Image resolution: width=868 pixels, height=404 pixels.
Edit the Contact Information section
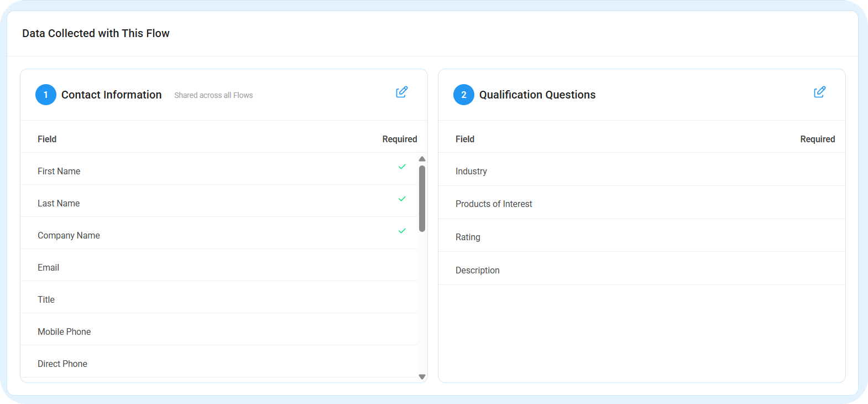(x=401, y=92)
